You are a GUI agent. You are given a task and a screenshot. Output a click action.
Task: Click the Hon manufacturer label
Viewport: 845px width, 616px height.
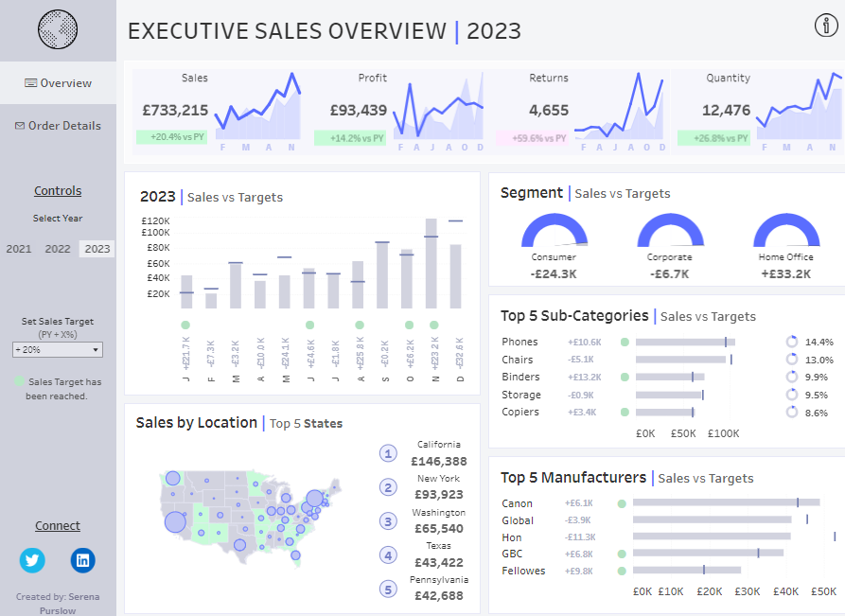coord(511,537)
